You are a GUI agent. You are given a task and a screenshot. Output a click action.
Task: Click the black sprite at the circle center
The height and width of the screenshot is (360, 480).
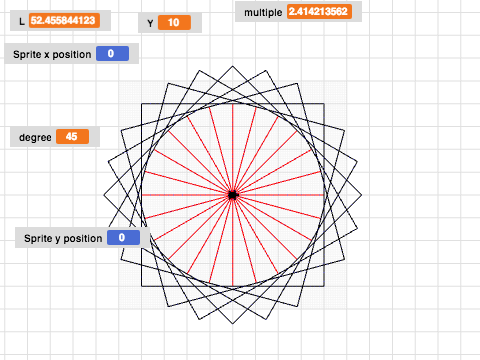233,195
